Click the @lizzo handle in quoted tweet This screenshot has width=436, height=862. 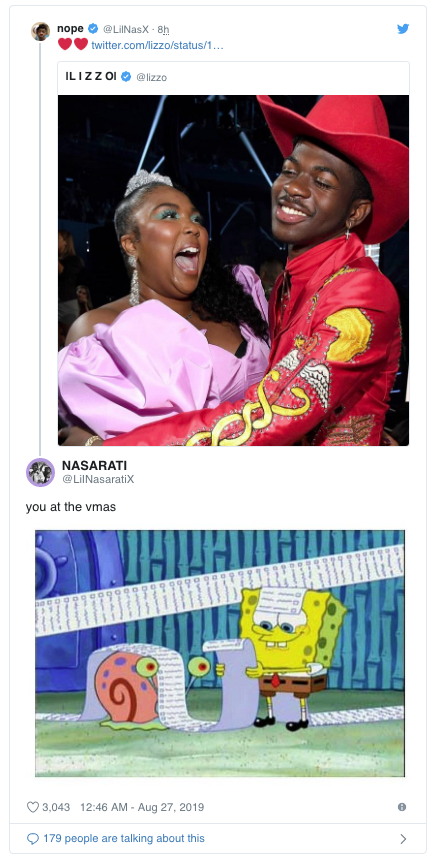coord(151,78)
